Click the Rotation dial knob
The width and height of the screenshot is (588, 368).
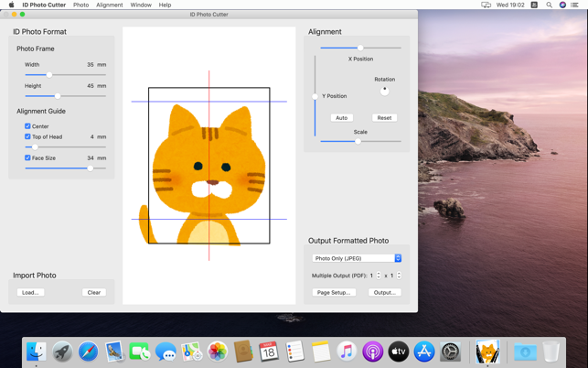coord(384,91)
